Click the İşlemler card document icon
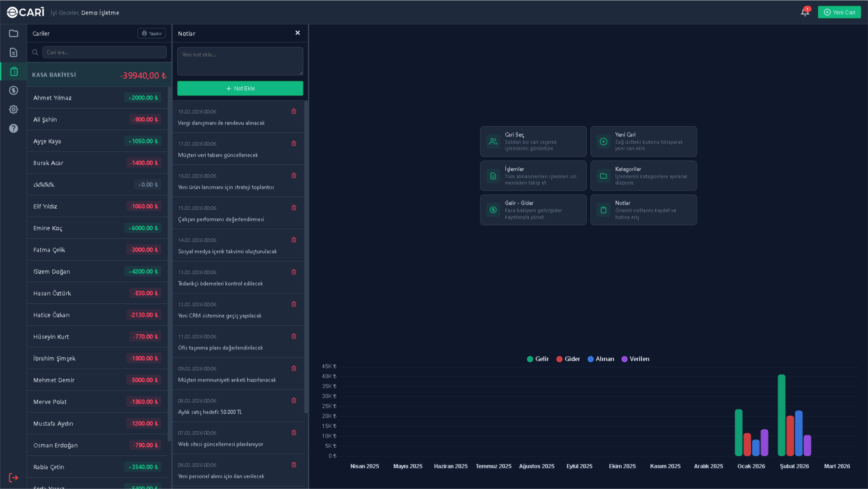The image size is (868, 489). 493,176
